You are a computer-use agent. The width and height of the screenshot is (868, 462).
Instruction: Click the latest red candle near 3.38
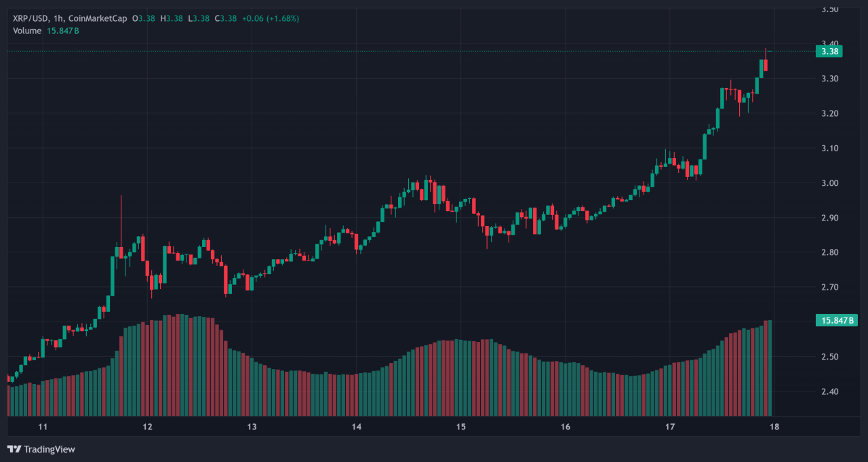(766, 65)
